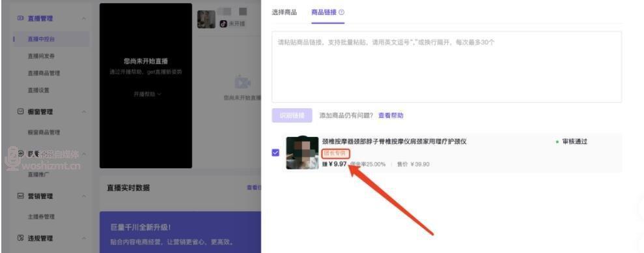Open the 查看帮助 link
This screenshot has height=253, width=644.
click(391, 115)
